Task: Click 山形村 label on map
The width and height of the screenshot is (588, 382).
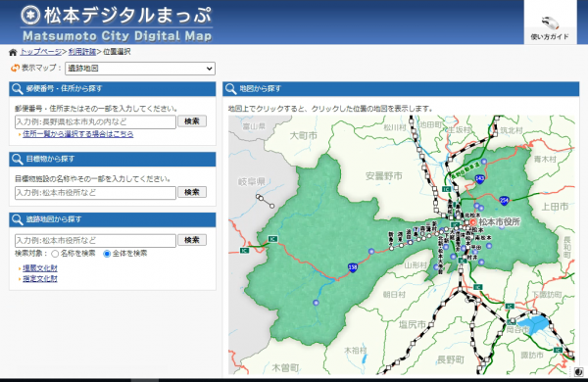Action: [x=416, y=265]
